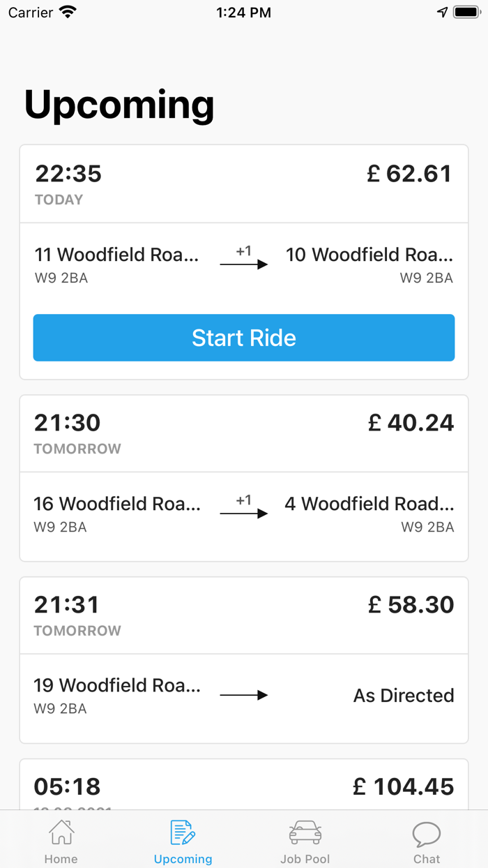Switch to the Job Pool tab label
488x868 pixels.
[x=305, y=859]
